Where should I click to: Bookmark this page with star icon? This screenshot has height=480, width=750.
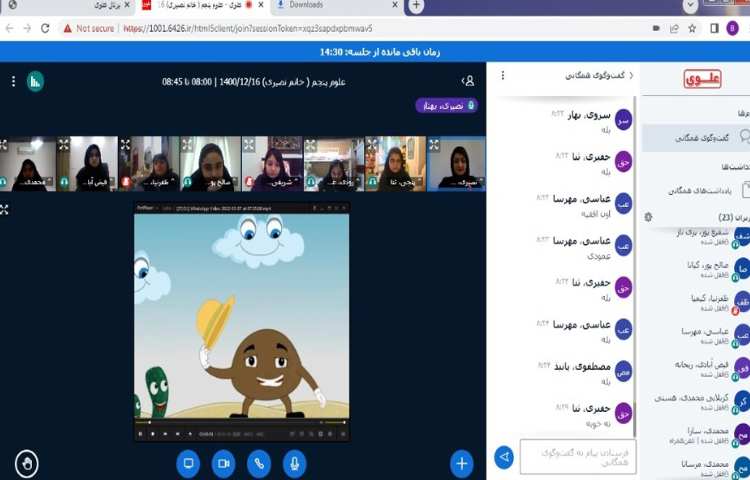(692, 29)
